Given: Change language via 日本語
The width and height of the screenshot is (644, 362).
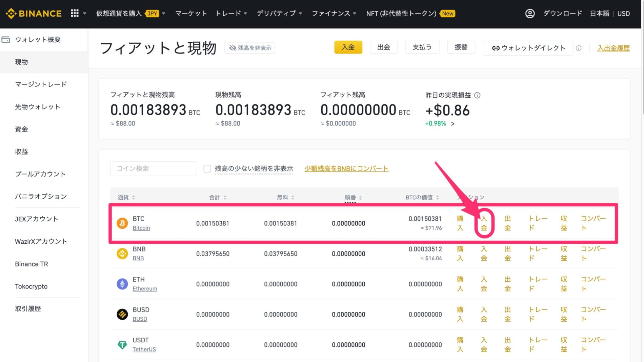Looking at the screenshot, I should [600, 14].
